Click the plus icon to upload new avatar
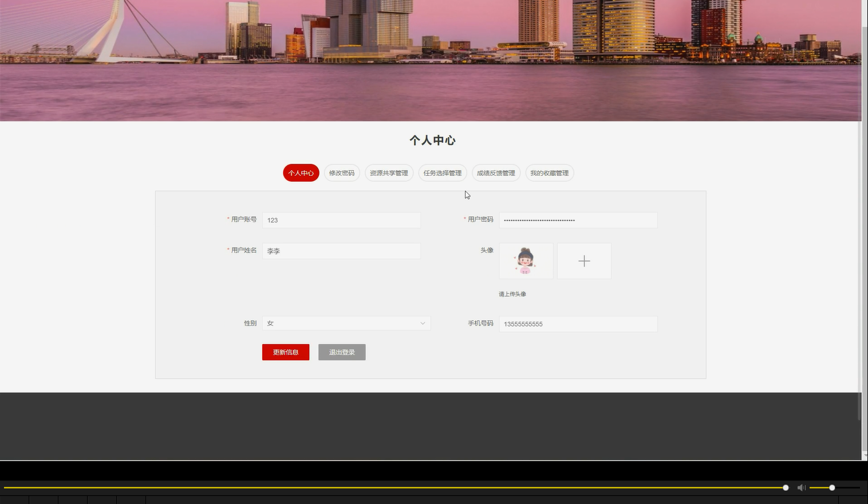Image resolution: width=868 pixels, height=504 pixels. tap(583, 261)
